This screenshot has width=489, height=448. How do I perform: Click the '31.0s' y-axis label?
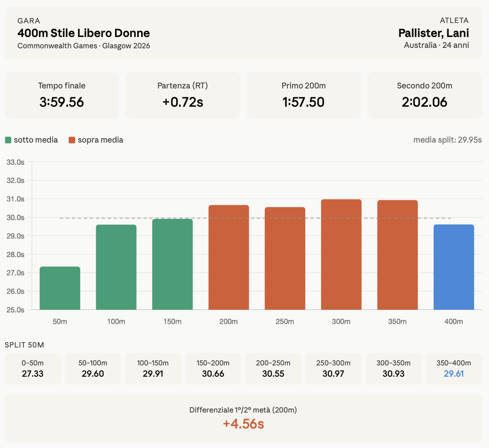click(x=16, y=199)
